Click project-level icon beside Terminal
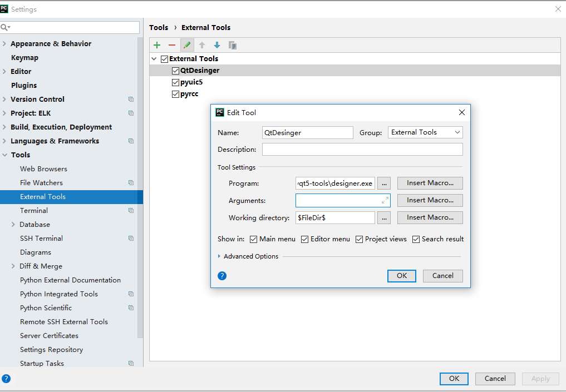This screenshot has width=566, height=392. 131,211
